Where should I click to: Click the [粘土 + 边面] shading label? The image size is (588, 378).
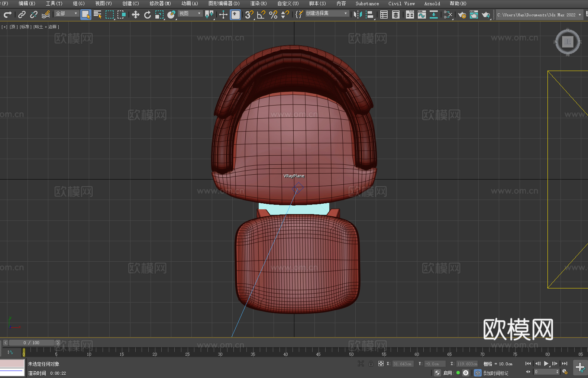[x=46, y=27]
